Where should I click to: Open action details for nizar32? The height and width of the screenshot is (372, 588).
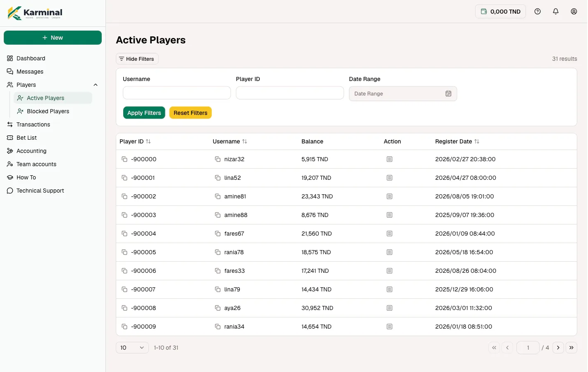pos(390,159)
